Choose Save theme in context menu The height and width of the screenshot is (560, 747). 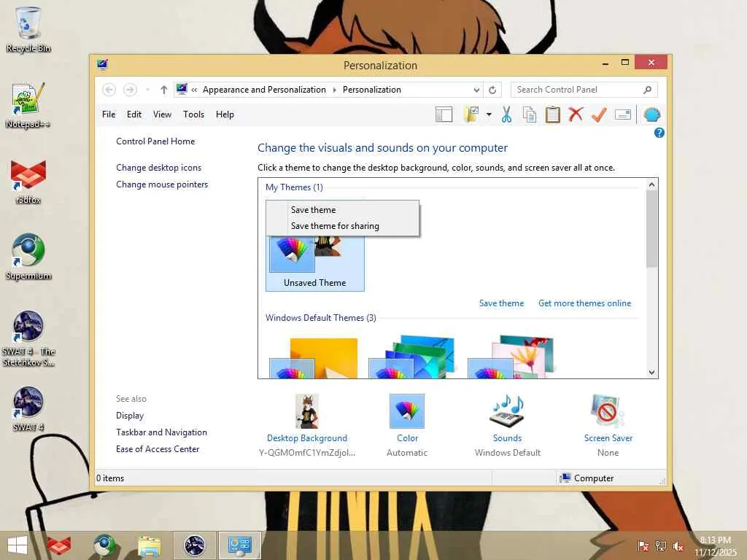click(343, 210)
